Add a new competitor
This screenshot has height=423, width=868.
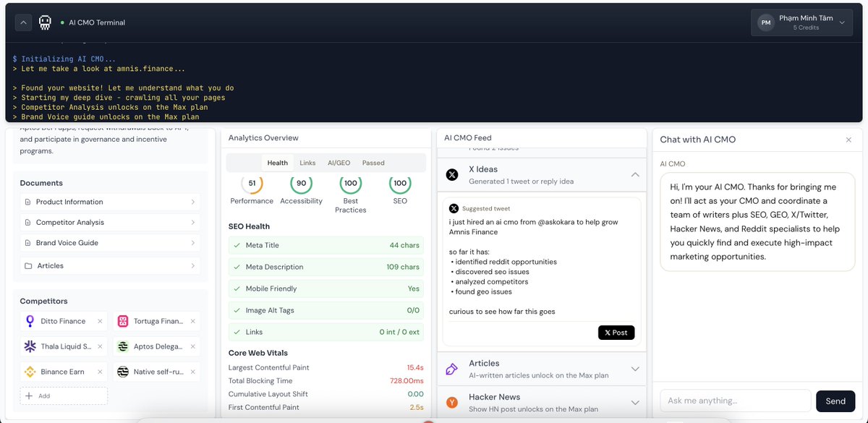(x=64, y=396)
